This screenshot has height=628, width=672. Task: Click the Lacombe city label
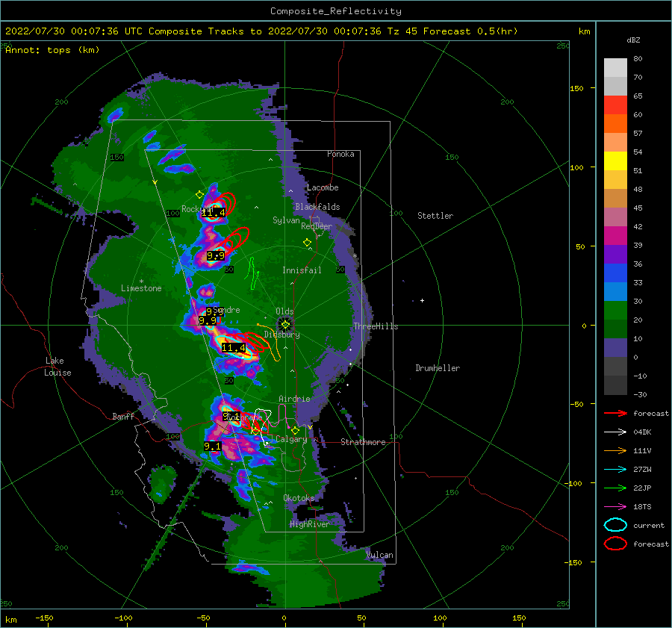(x=323, y=187)
